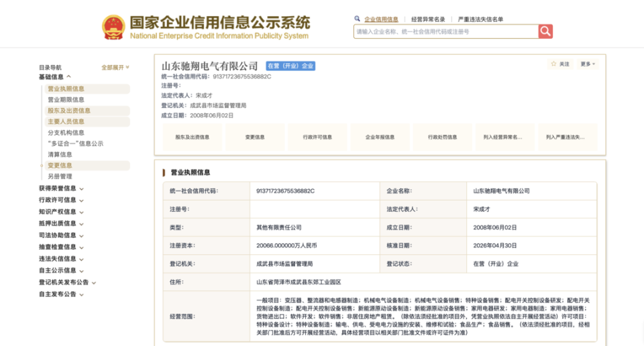This screenshot has width=644, height=346.
Task: Expand the 行政许可信息 sidebar section
Action: click(x=61, y=200)
